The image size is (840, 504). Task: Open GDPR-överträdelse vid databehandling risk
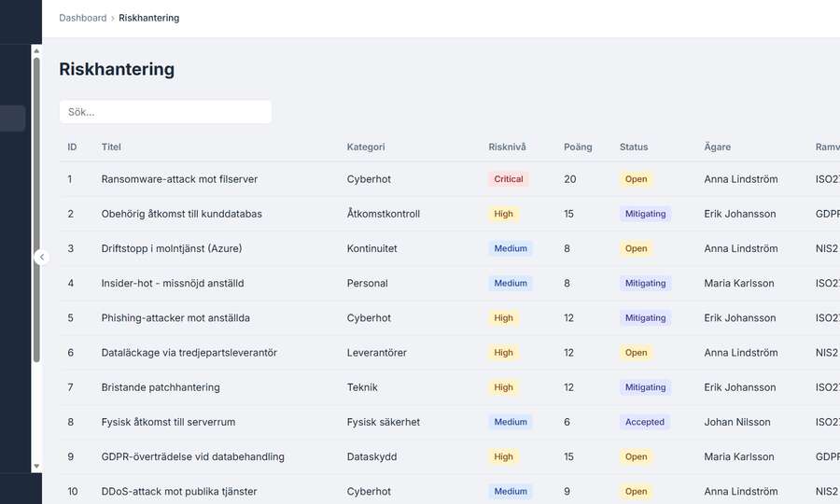[x=192, y=457]
